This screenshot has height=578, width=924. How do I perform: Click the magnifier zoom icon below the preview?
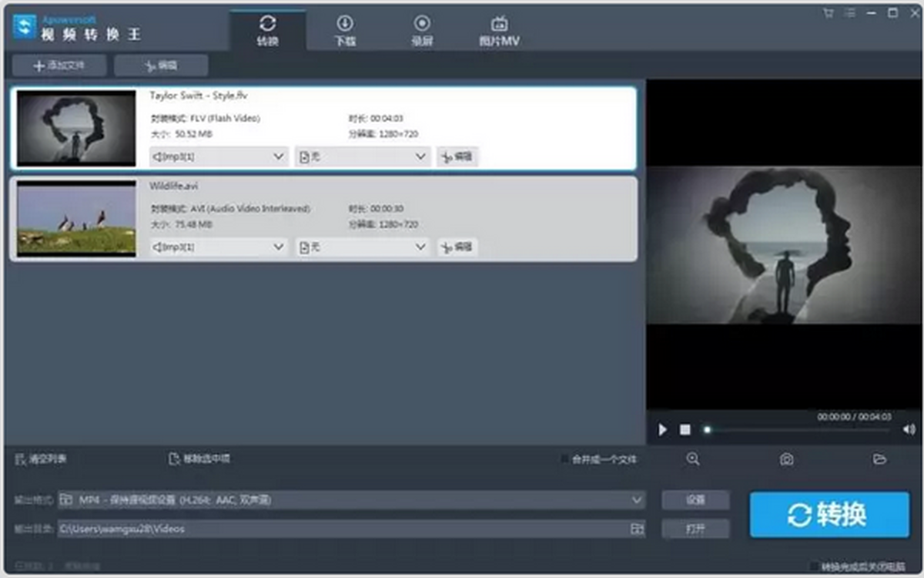tap(693, 459)
